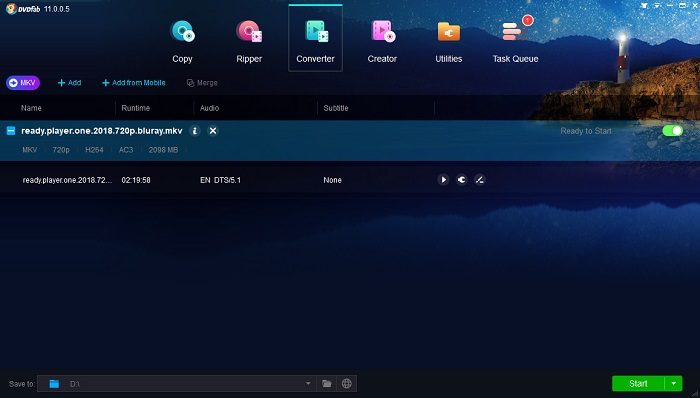Click the 2098 MB size label

(x=163, y=150)
